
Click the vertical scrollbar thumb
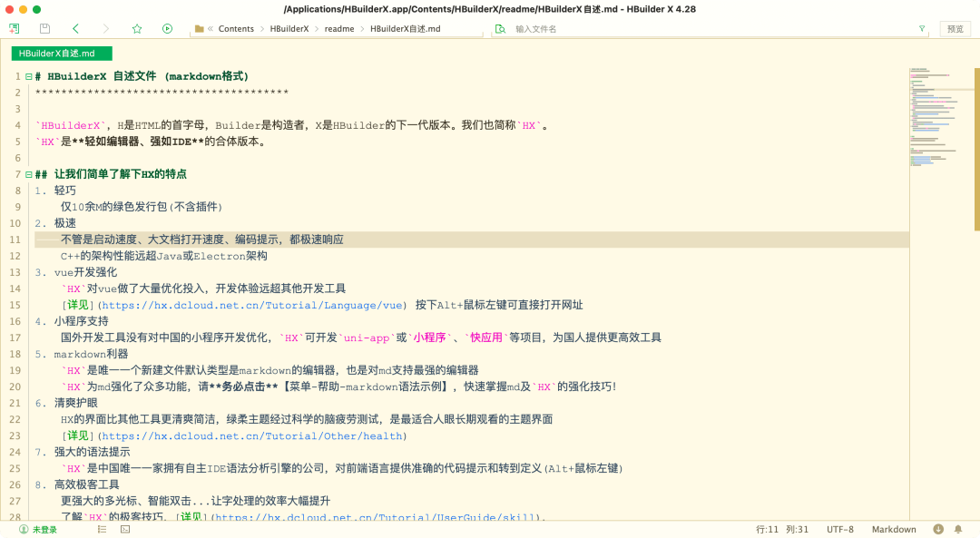pos(977,149)
